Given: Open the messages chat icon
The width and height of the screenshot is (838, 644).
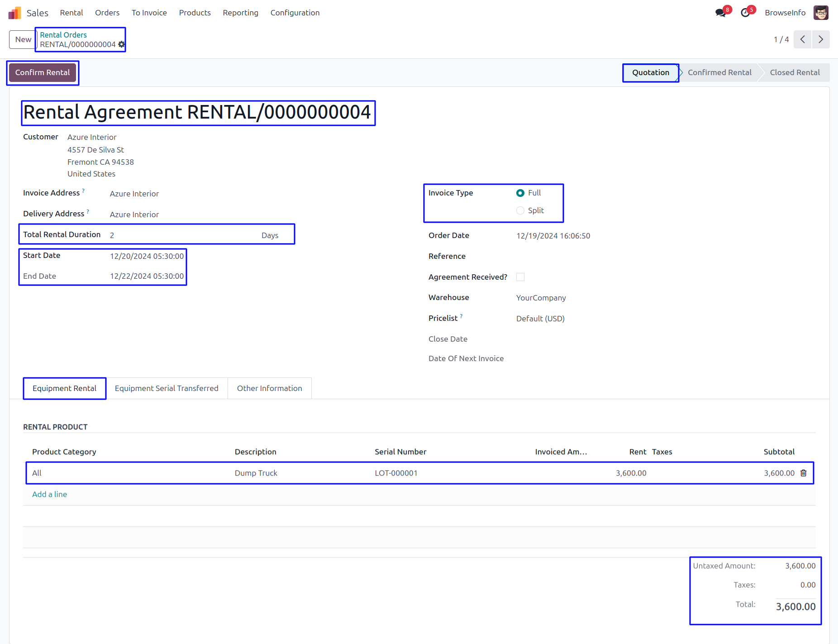Looking at the screenshot, I should 720,13.
